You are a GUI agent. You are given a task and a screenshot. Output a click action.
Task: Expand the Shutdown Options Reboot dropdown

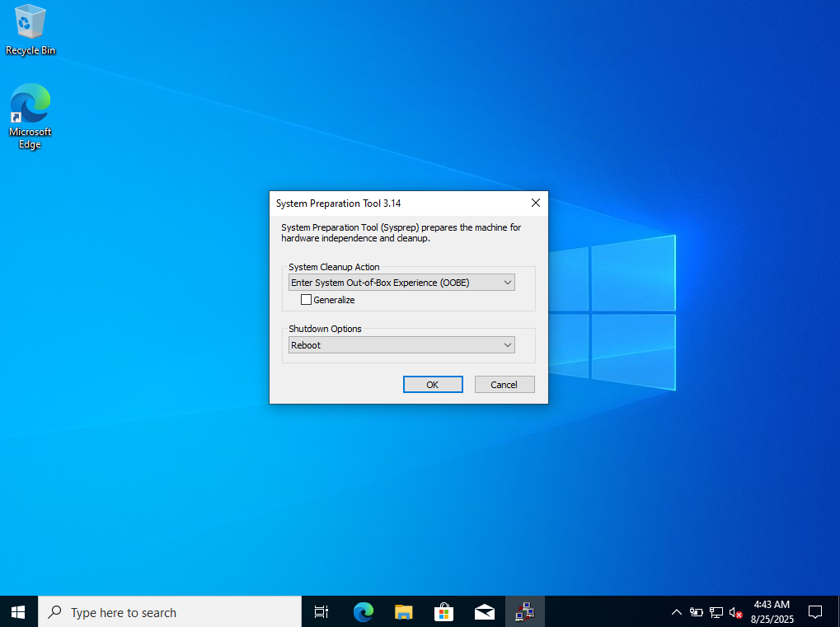coord(402,345)
